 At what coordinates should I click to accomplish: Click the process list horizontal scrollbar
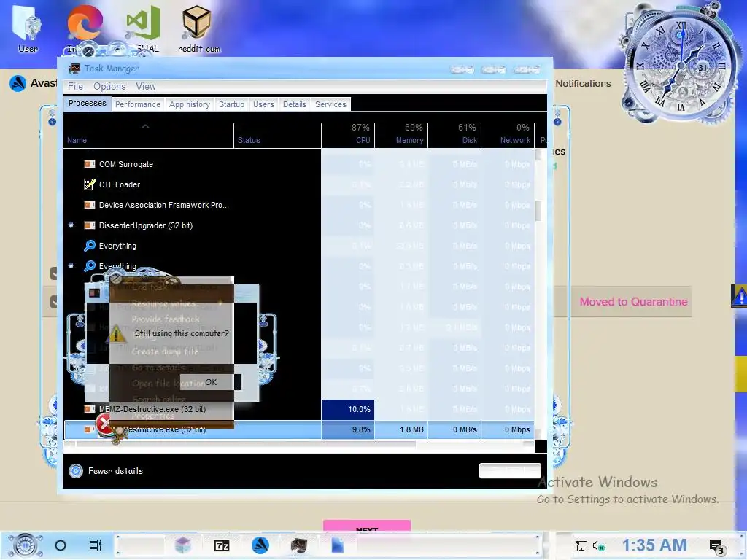245,445
